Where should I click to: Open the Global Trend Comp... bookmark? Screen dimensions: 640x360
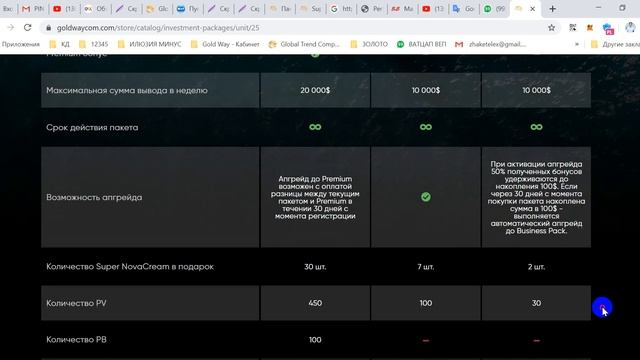(304, 44)
